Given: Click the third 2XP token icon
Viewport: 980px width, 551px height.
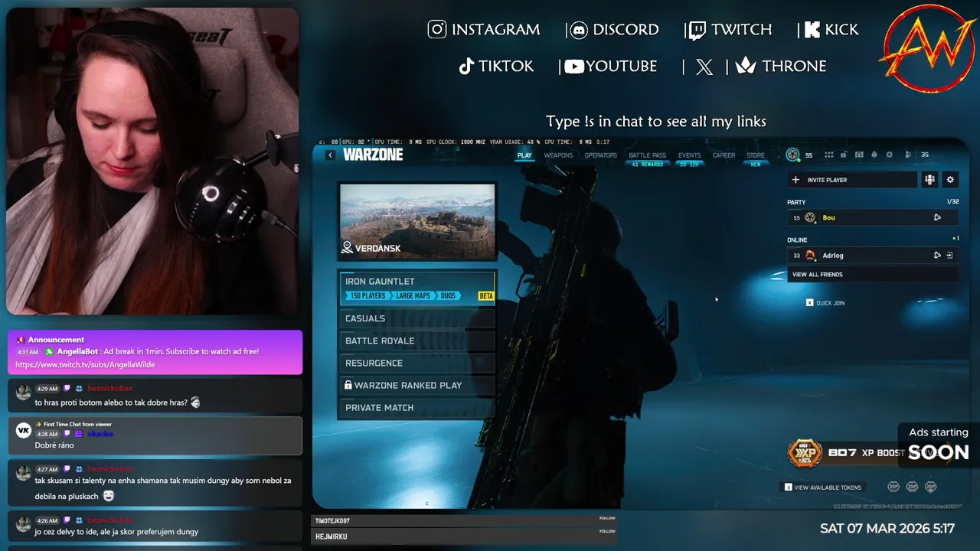Looking at the screenshot, I should 931,487.
